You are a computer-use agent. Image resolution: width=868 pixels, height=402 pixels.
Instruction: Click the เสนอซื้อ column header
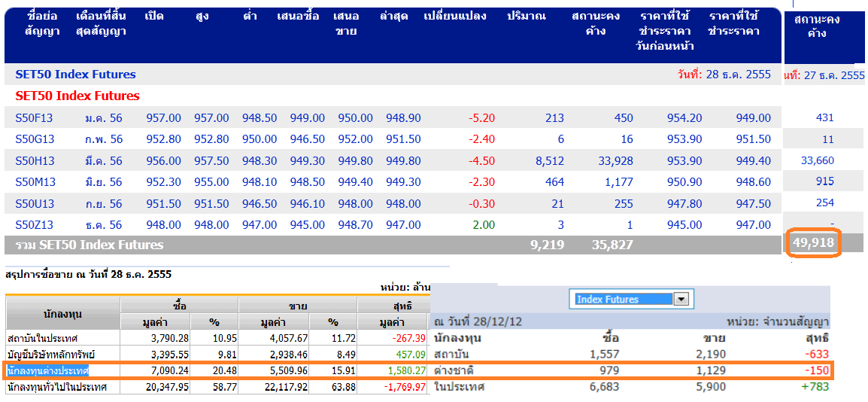(x=298, y=16)
